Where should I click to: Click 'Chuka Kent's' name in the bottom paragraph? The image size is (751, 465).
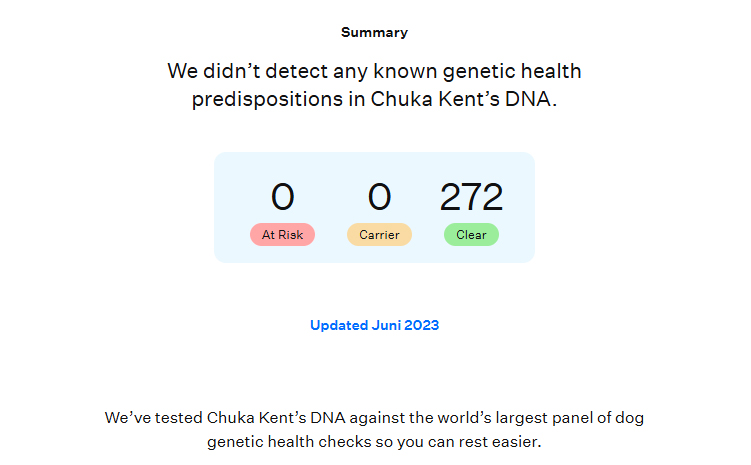coord(257,418)
